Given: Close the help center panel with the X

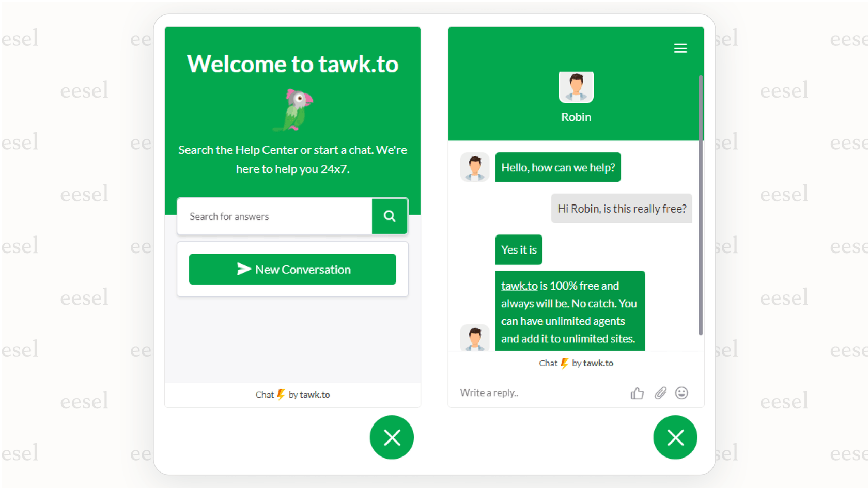Looking at the screenshot, I should tap(391, 437).
